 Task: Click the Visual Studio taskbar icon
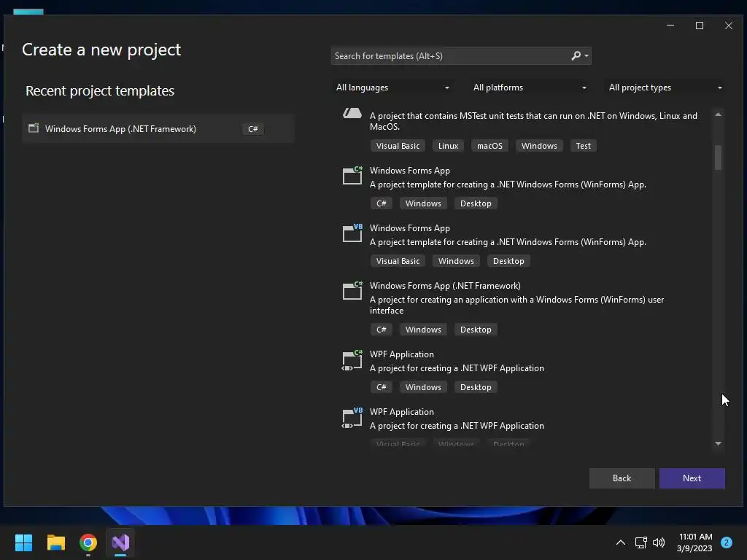coord(120,542)
